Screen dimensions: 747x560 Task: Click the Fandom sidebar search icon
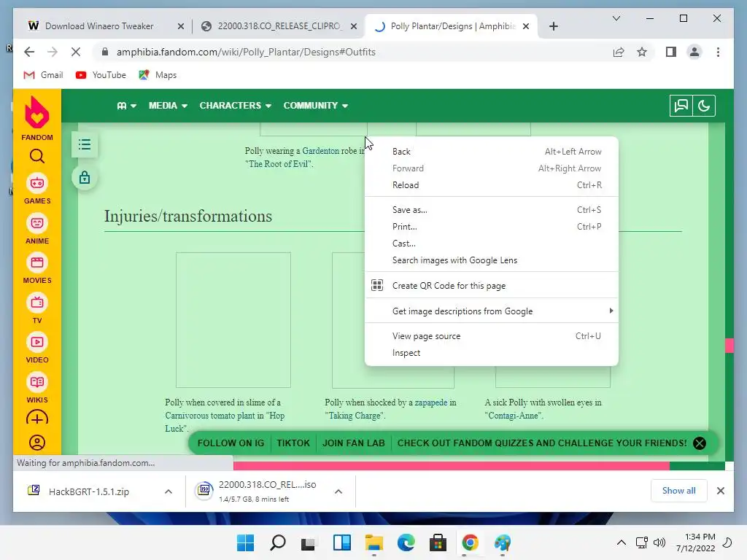(x=36, y=156)
